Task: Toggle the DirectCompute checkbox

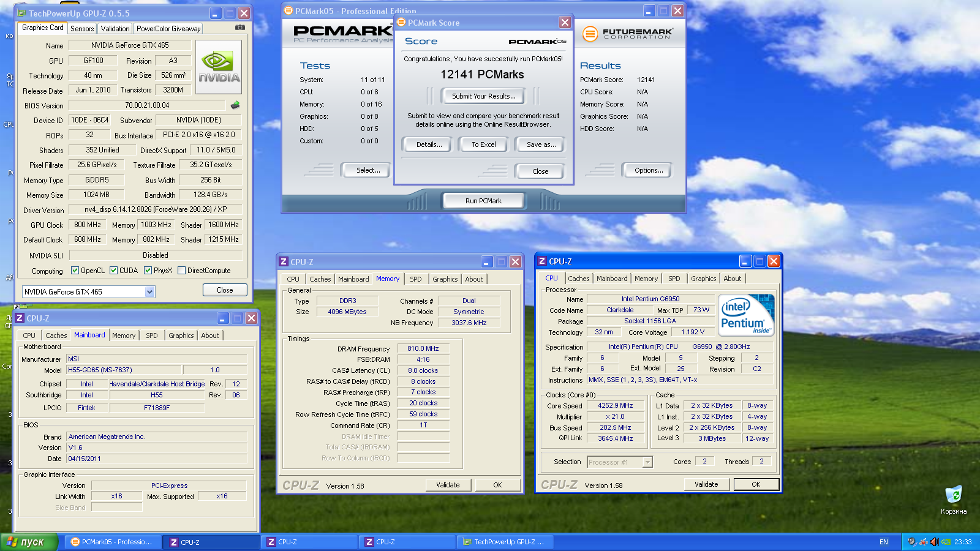Action: point(181,270)
